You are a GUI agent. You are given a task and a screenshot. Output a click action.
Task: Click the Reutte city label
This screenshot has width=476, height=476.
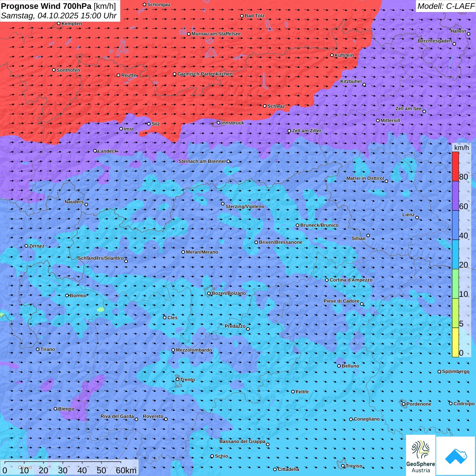pyautogui.click(x=129, y=75)
